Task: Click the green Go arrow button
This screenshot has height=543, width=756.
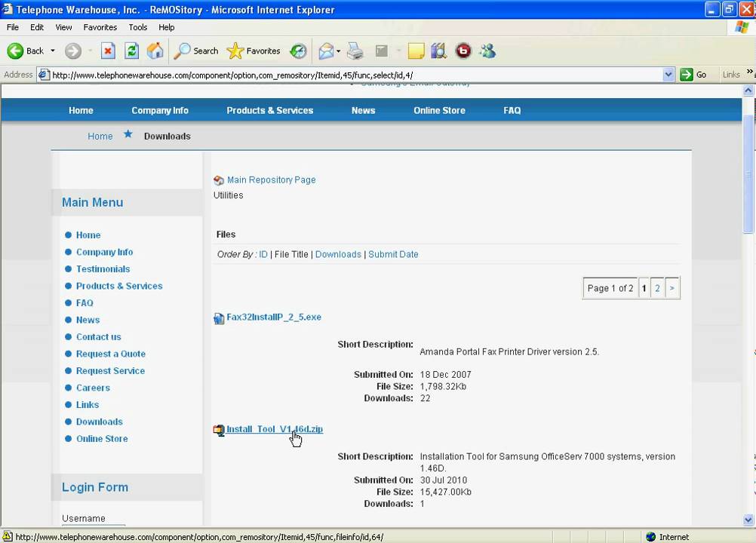Action: pos(686,75)
